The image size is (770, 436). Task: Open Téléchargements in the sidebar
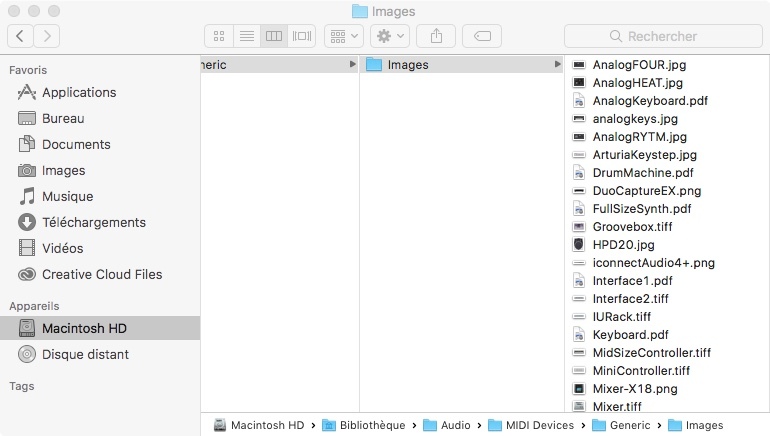pos(93,222)
